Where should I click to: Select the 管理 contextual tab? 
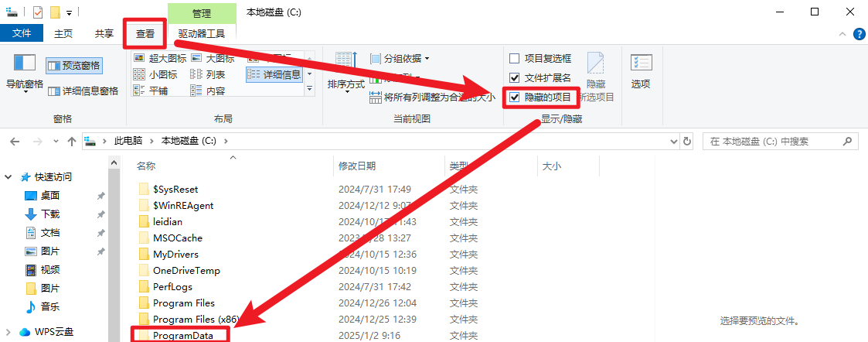[202, 12]
